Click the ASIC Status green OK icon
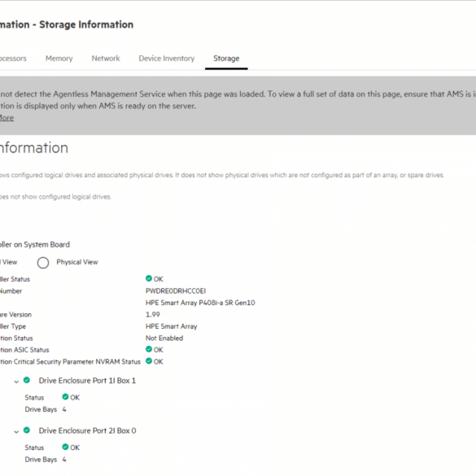 click(x=149, y=349)
